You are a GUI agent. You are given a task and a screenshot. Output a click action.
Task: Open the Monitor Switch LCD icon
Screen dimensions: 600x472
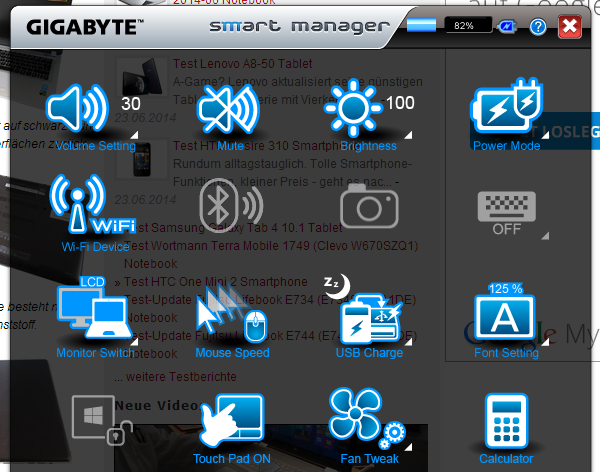[94, 308]
